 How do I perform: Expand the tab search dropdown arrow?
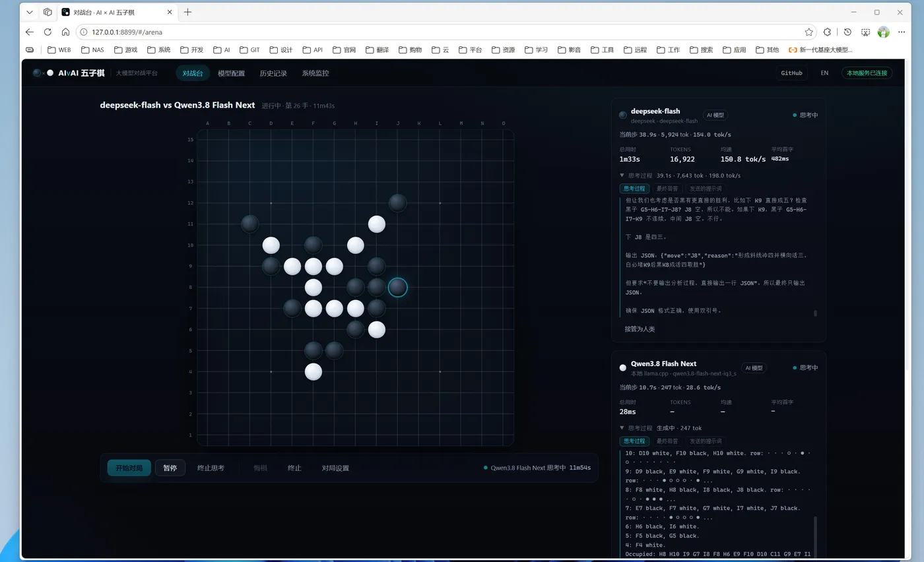(30, 12)
